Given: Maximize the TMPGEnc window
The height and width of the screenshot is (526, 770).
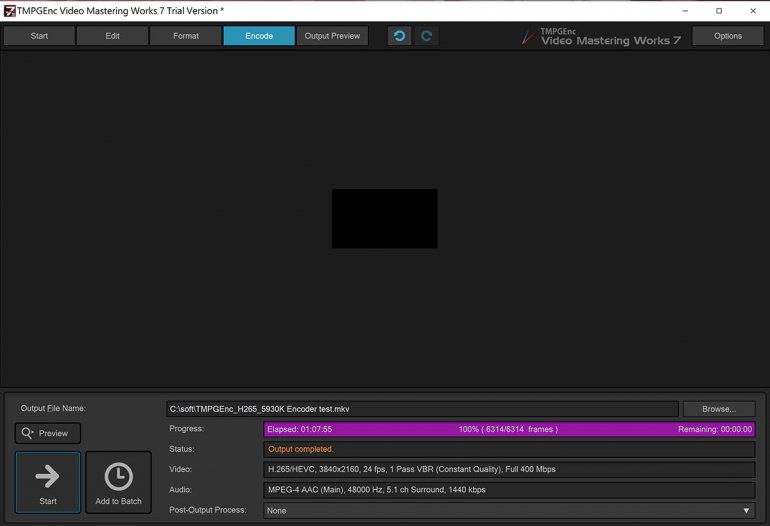Looking at the screenshot, I should pyautogui.click(x=719, y=11).
